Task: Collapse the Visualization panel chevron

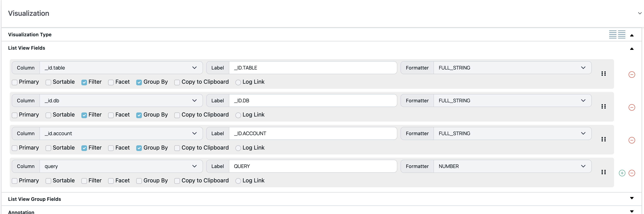Action: tap(640, 13)
